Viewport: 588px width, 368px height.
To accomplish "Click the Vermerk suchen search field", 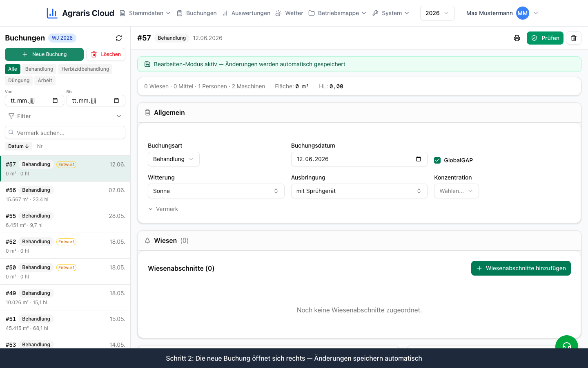I will 65,132.
